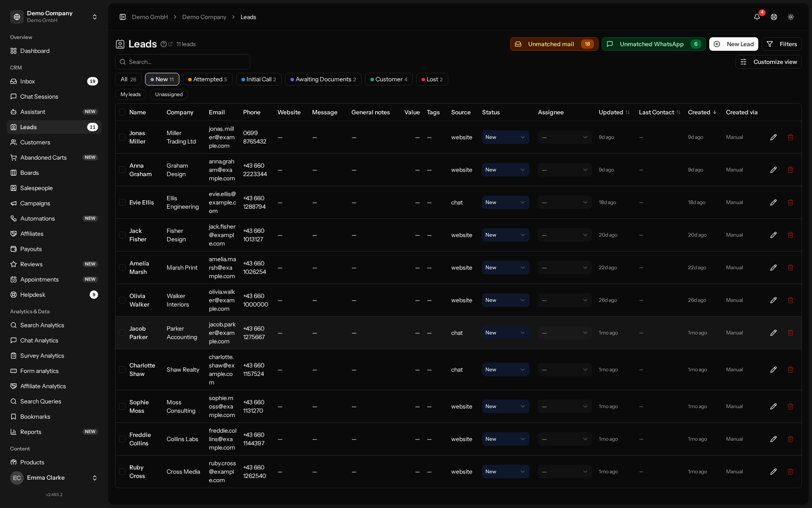Check the Ruby Cross row checkbox
This screenshot has height=508, width=812.
click(x=122, y=472)
